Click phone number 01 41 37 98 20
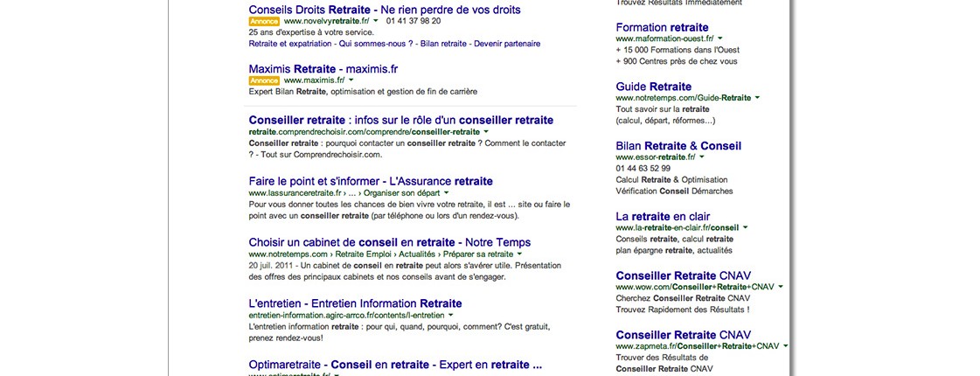Viewport: 980px width, 376px height. click(x=414, y=21)
